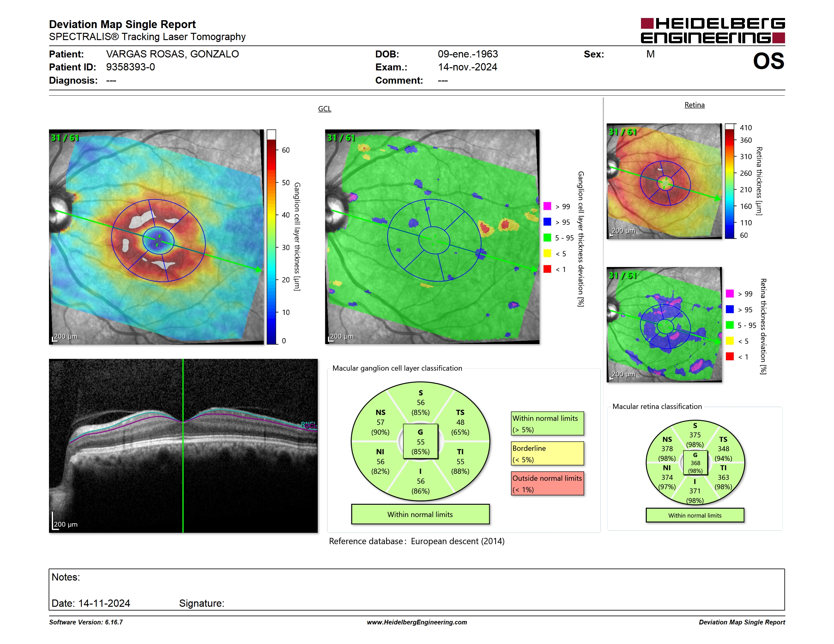The image size is (834, 644).
Task: Click the GCL deviation map image
Action: 432,237
